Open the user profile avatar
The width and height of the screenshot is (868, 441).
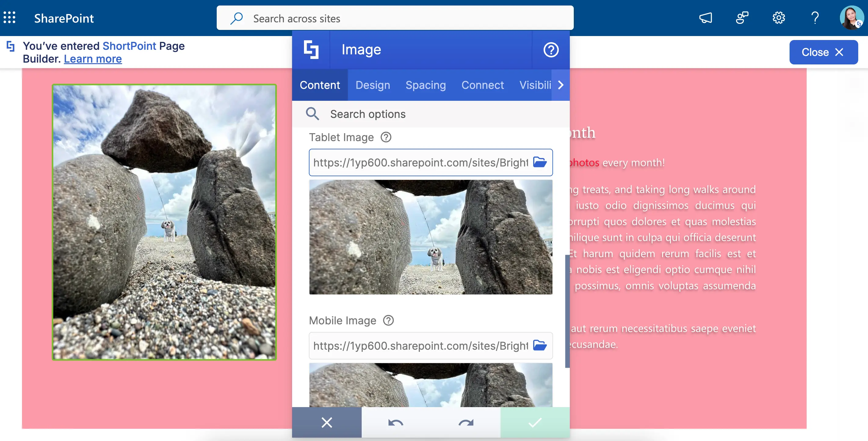851,17
